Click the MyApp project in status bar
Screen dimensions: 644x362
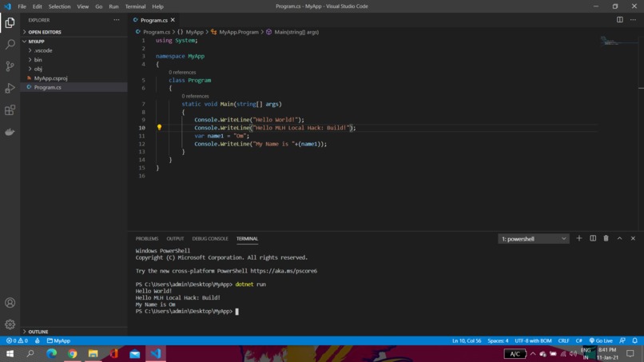point(59,340)
